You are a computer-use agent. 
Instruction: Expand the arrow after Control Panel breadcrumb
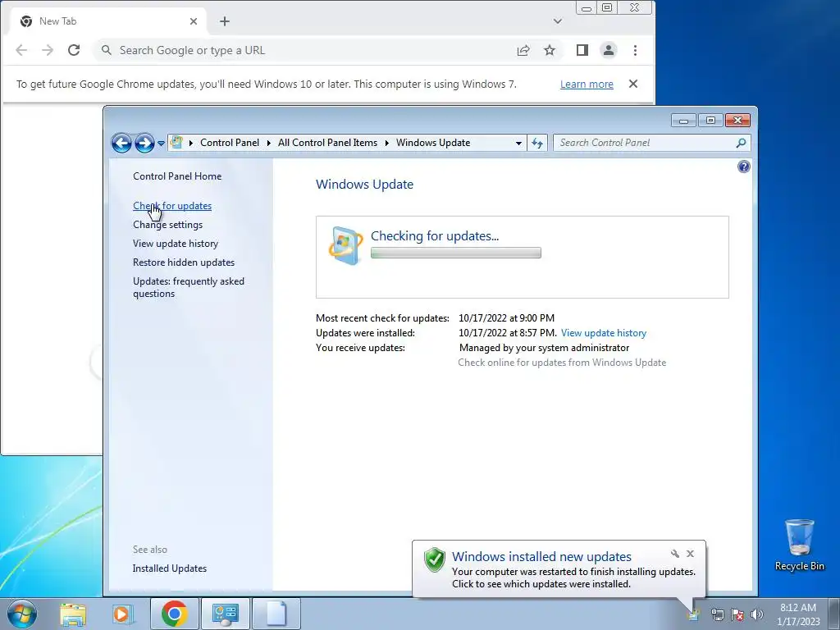(269, 143)
